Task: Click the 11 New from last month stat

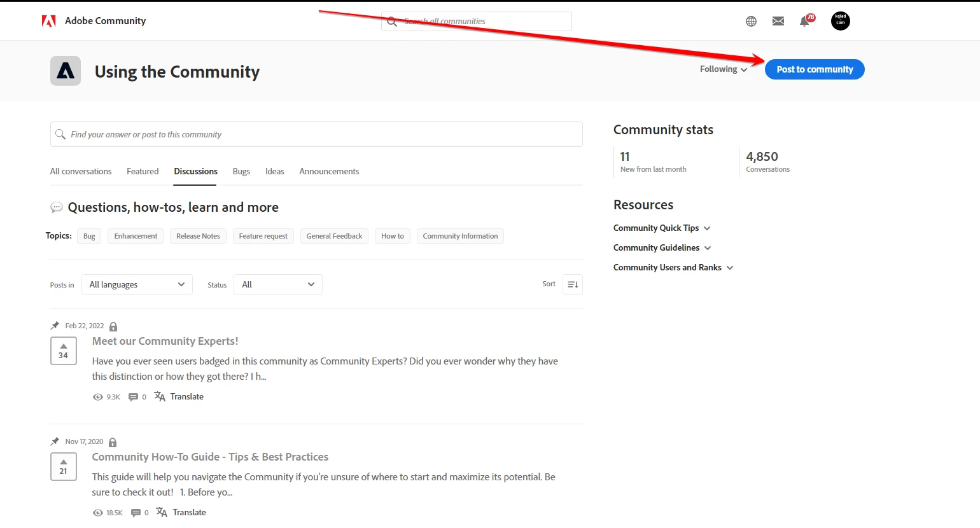Action: tap(654, 161)
